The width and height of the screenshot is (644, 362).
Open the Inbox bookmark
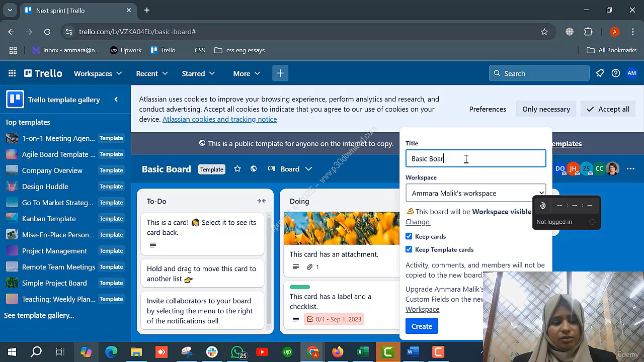tap(66, 50)
